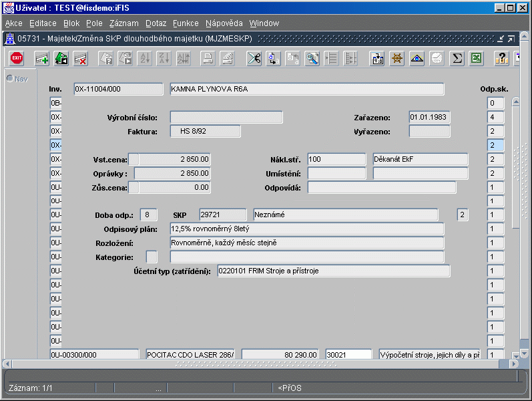Viewport: 532px width, 401px height.
Task: Click the vertical scrollbar up arrow
Action: pyautogui.click(x=515, y=102)
